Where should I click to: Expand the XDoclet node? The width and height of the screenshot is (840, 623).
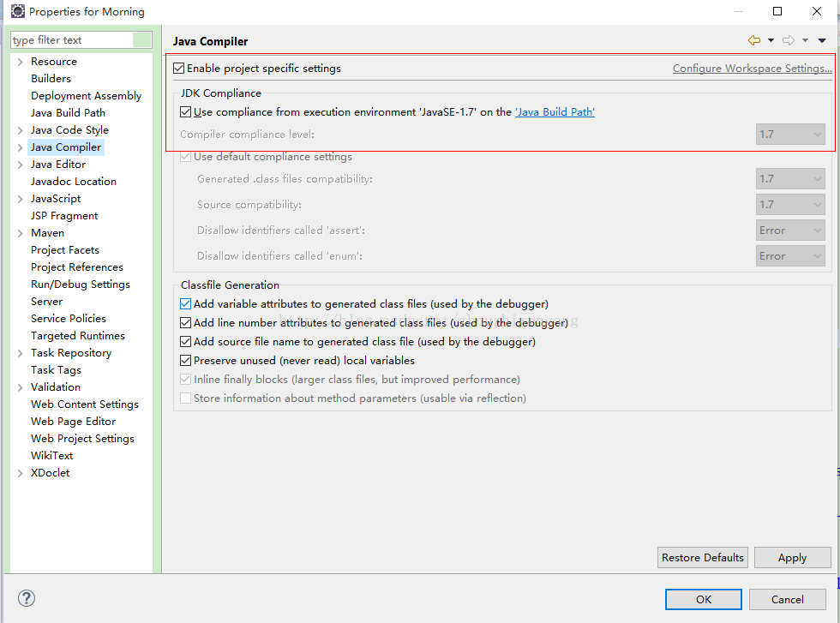point(20,473)
